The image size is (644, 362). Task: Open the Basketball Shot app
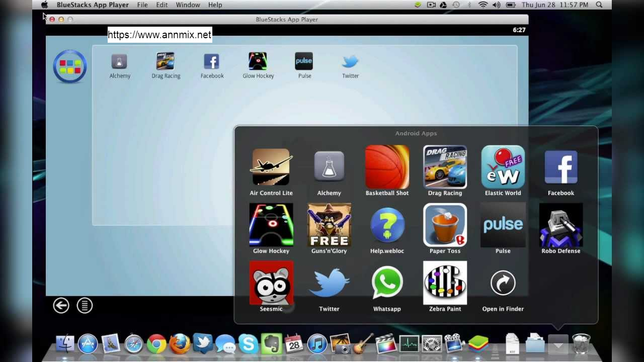coord(387,167)
